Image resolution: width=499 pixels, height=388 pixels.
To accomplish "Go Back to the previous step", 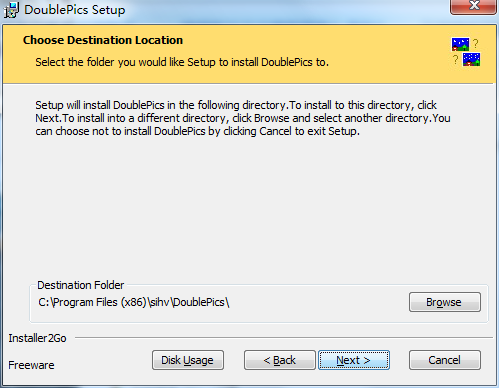I will pyautogui.click(x=280, y=360).
